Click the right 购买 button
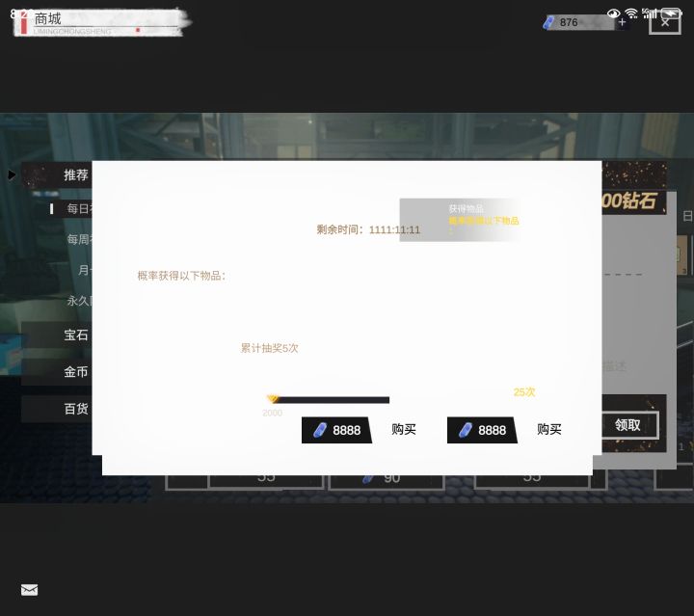Viewport: 694px width, 616px height. tap(549, 429)
